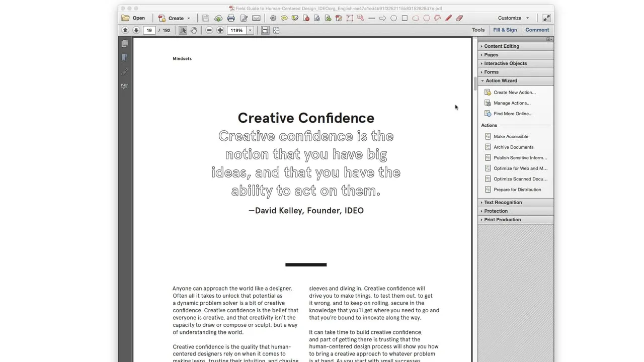
Task: Open the Signatures sidebar panel
Action: (x=125, y=86)
